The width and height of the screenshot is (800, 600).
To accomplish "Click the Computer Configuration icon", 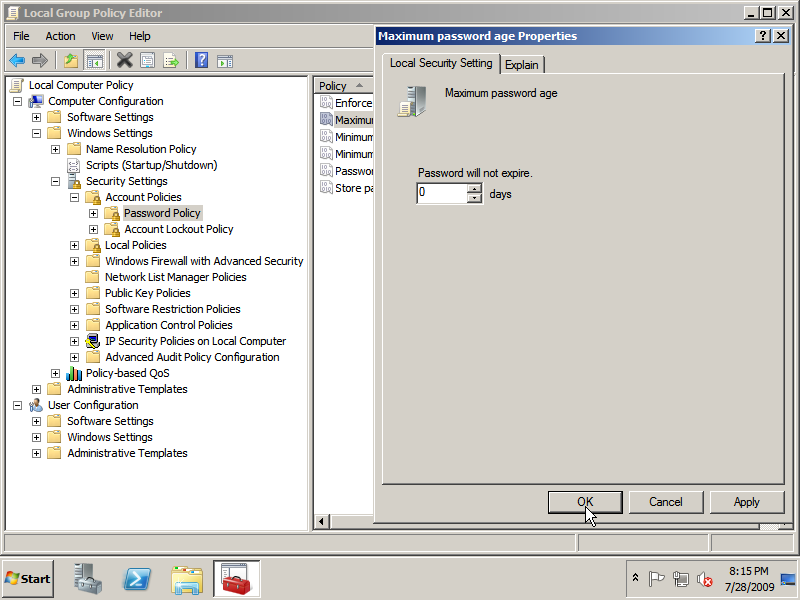I will 36,101.
